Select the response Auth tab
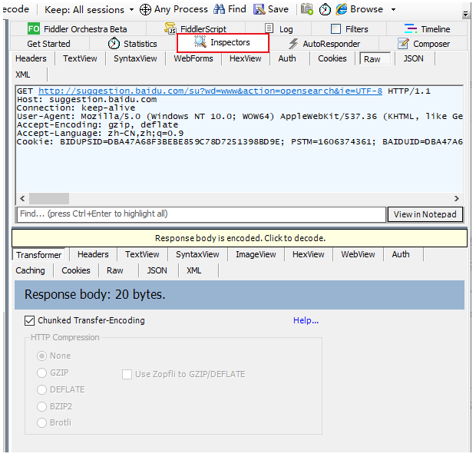Viewport: 476px width, 457px height. 401,254
